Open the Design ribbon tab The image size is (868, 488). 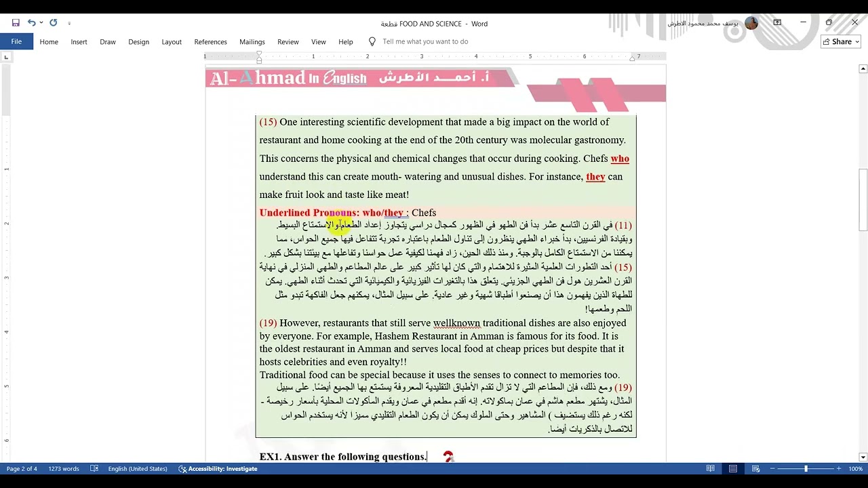click(x=138, y=41)
